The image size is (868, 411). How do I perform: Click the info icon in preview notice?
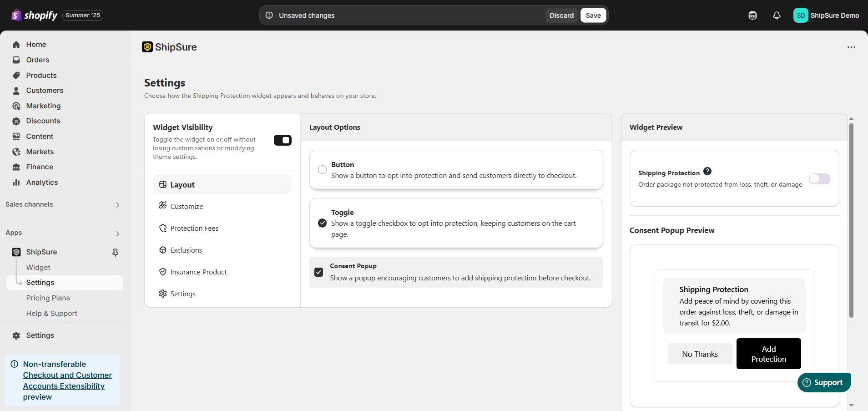coord(15,364)
